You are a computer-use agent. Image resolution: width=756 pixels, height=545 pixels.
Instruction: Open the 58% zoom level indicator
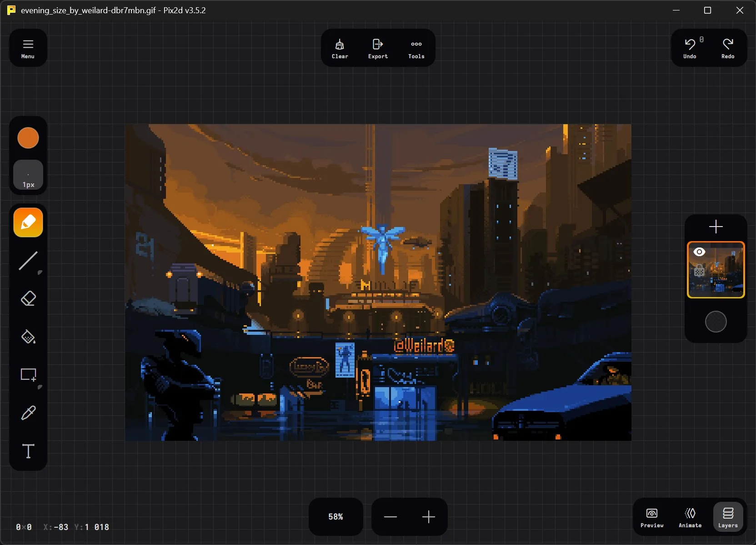click(x=335, y=517)
